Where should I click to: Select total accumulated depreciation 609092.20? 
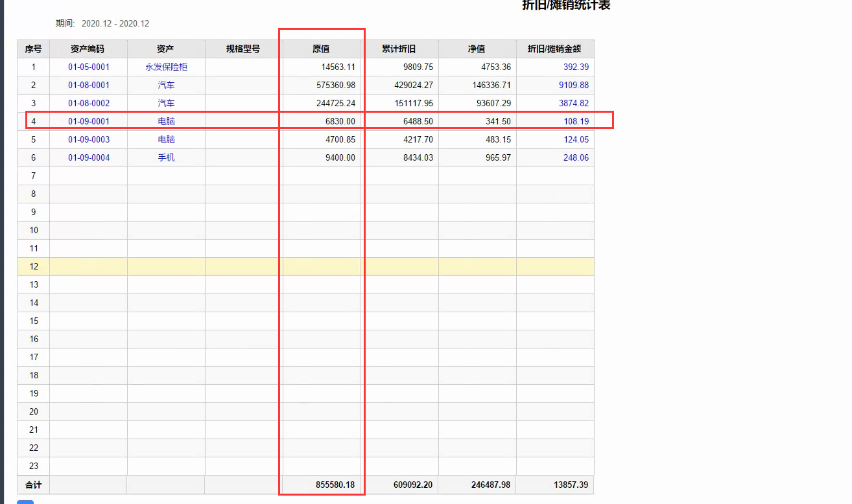(x=399, y=485)
